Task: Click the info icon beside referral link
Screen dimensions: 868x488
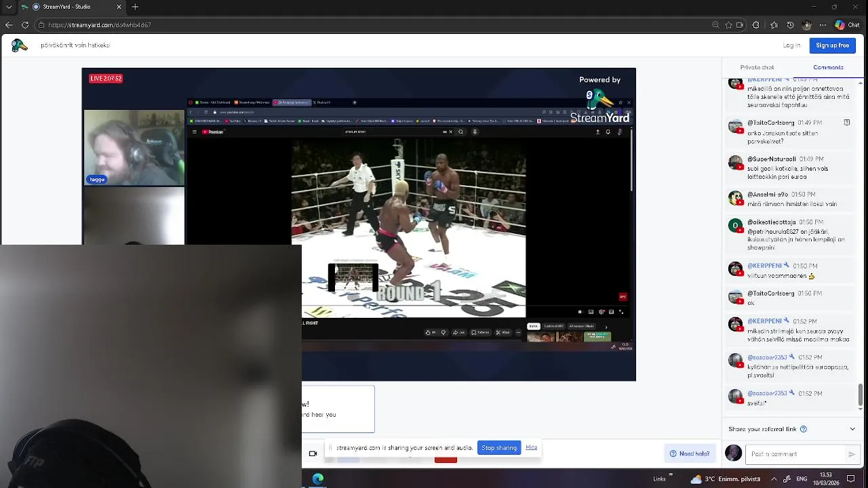Action: tap(804, 429)
